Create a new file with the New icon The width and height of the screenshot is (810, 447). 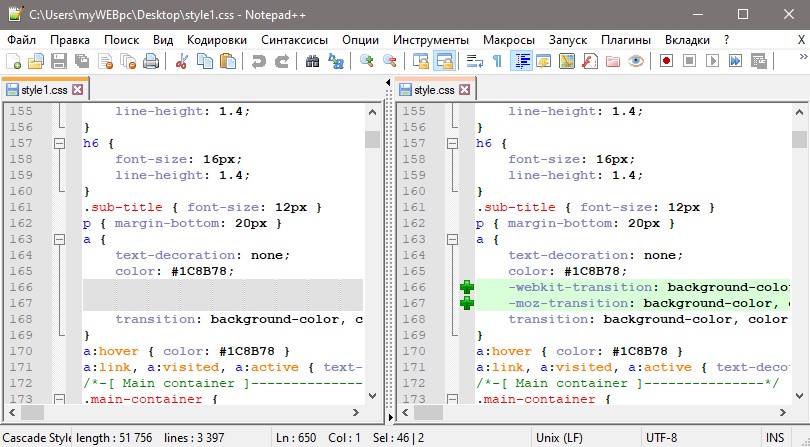13,61
